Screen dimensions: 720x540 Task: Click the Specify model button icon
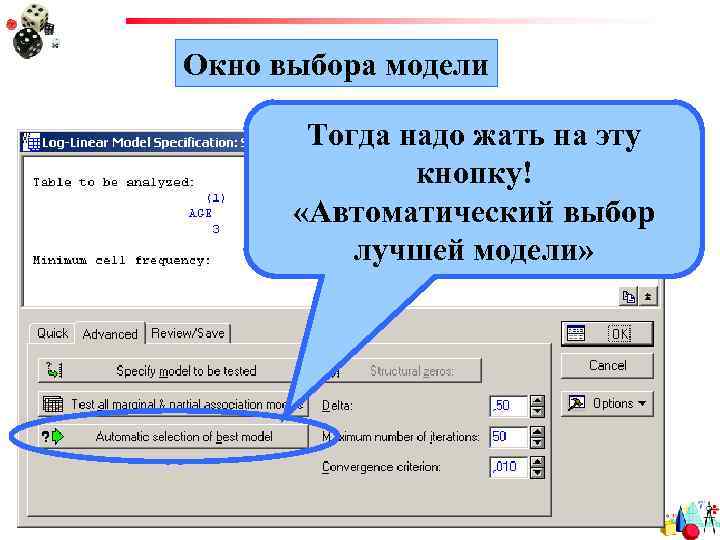click(x=54, y=370)
